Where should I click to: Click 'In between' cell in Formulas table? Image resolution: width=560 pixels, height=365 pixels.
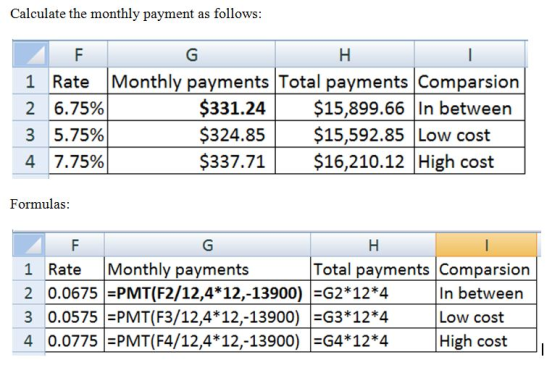(x=486, y=293)
